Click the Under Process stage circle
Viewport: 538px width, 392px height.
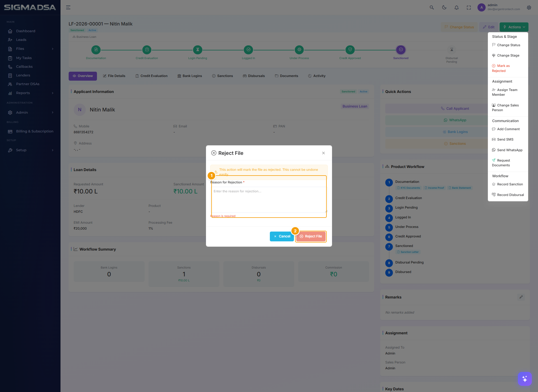(x=299, y=50)
